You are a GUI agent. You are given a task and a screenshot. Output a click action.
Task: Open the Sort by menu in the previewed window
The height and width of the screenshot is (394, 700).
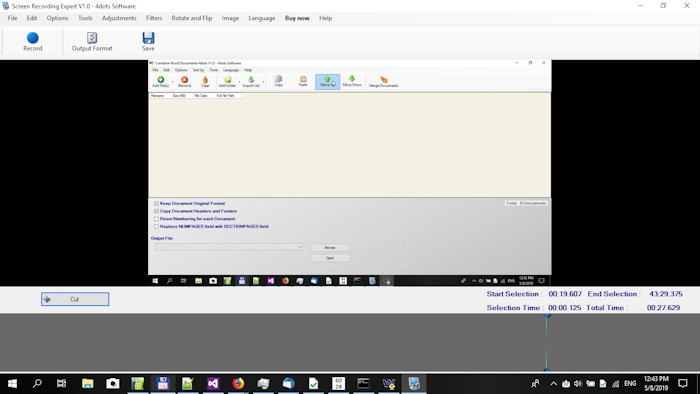pos(198,70)
